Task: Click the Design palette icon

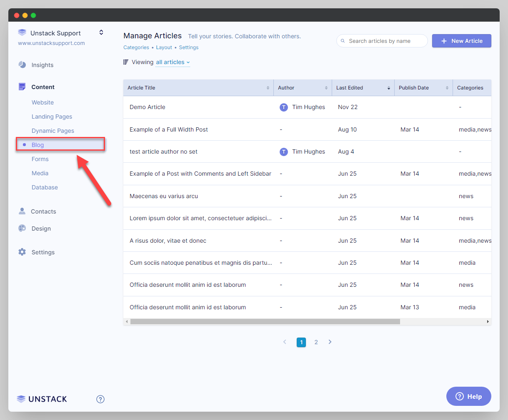Action: click(22, 228)
